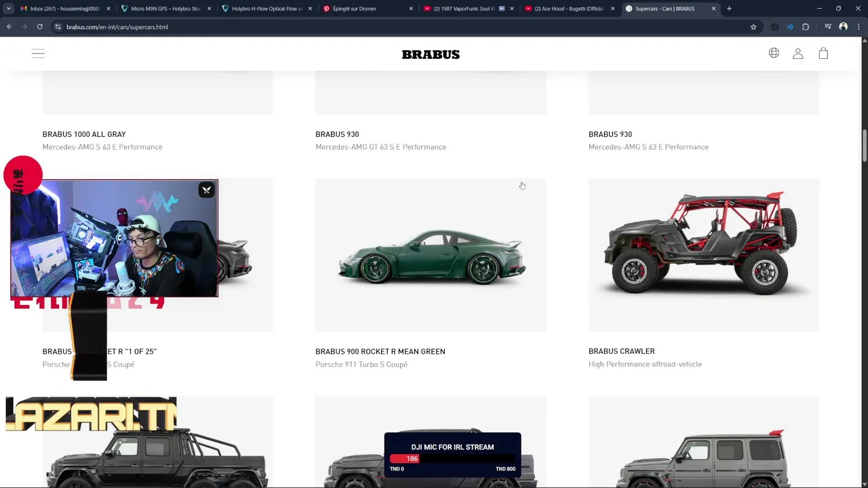868x488 pixels.
Task: Open the language globe selector
Action: coord(774,53)
